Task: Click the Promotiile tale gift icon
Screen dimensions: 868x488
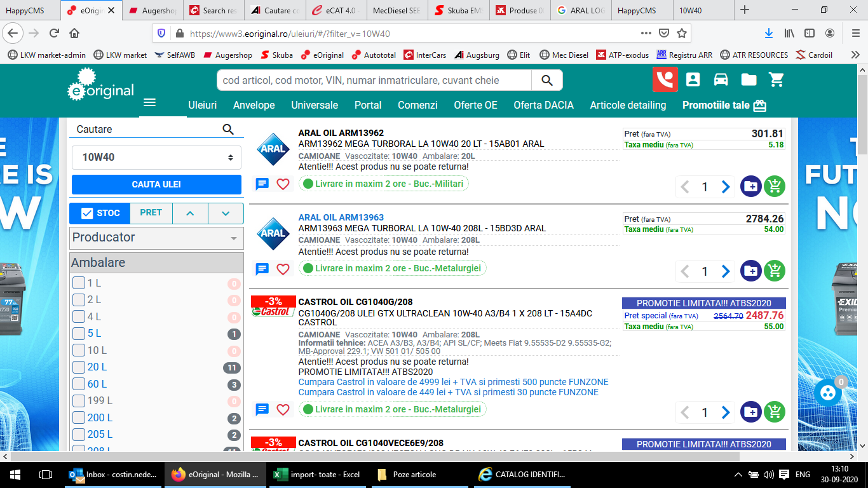Action: point(760,105)
